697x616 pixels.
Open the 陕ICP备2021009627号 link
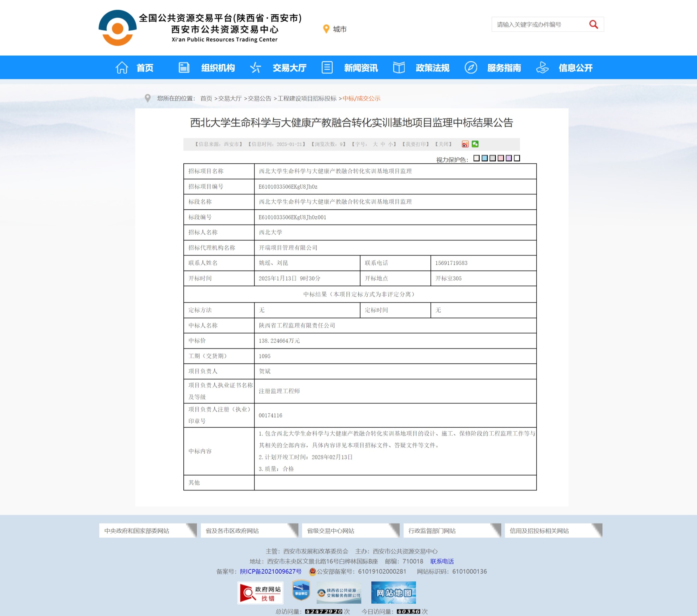coord(270,571)
